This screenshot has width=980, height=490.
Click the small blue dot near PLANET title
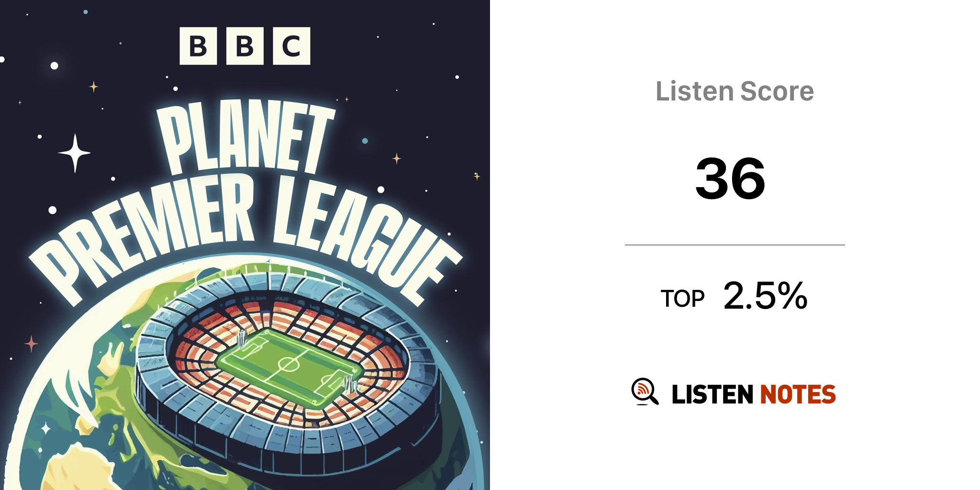coord(365,141)
